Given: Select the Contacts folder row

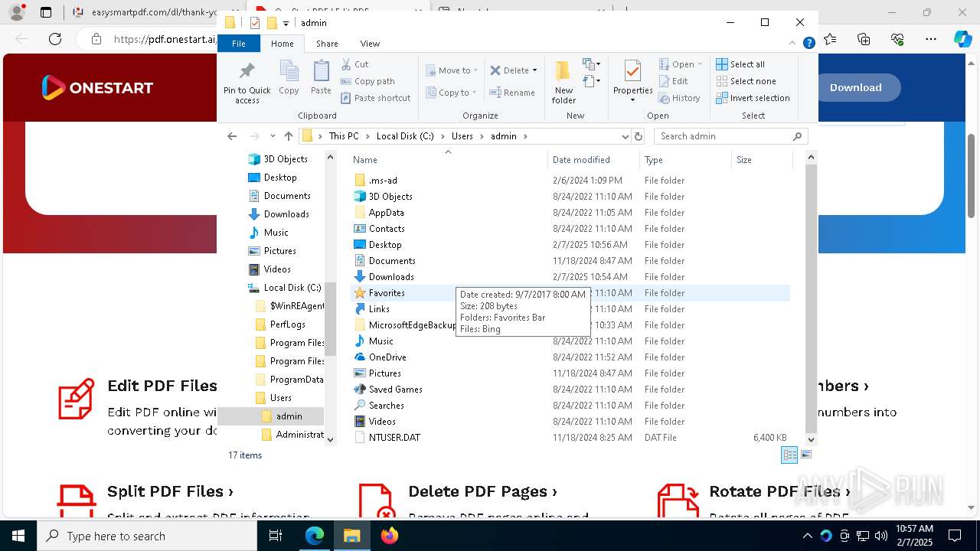Looking at the screenshot, I should (570, 229).
